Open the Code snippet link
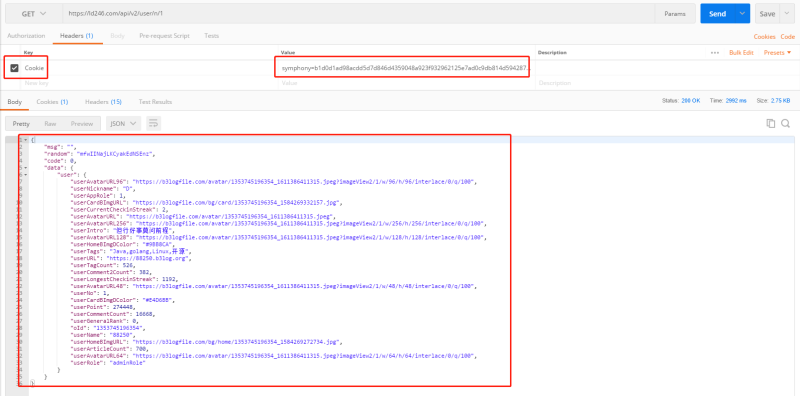This screenshot has width=800, height=396. tap(787, 37)
